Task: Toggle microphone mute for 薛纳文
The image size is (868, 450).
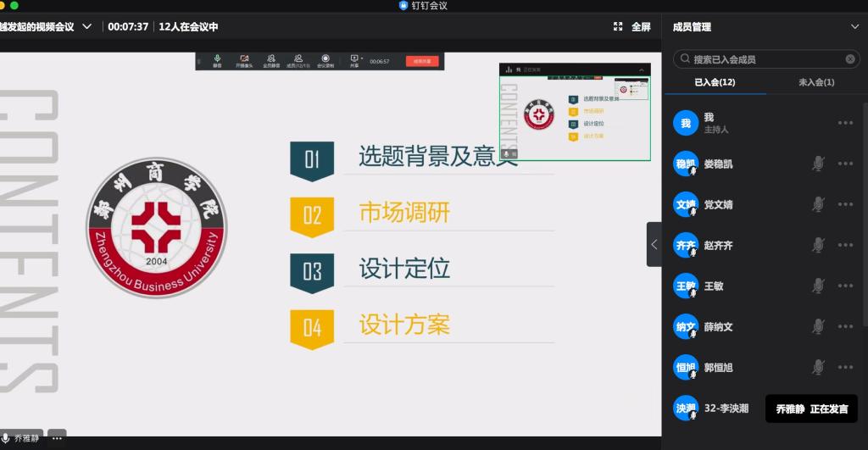Action: (818, 326)
